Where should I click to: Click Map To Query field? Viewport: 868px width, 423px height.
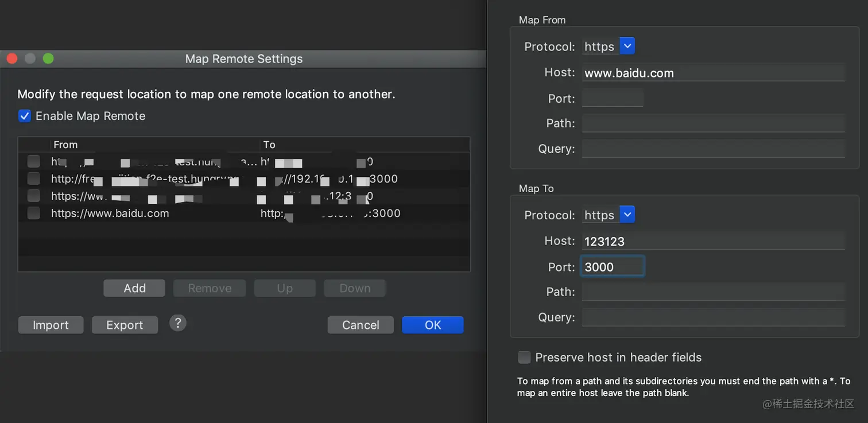click(713, 317)
